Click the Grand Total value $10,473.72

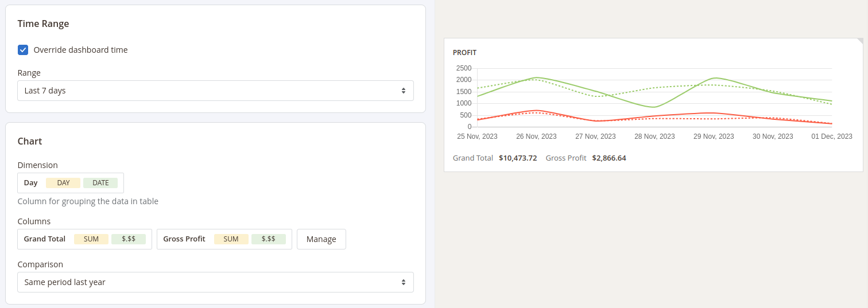pyautogui.click(x=518, y=158)
